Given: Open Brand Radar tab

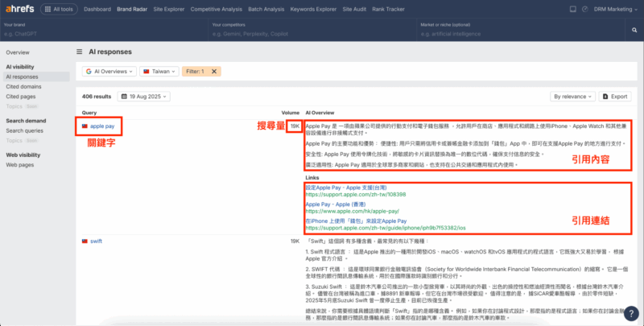Looking at the screenshot, I should pos(132,9).
